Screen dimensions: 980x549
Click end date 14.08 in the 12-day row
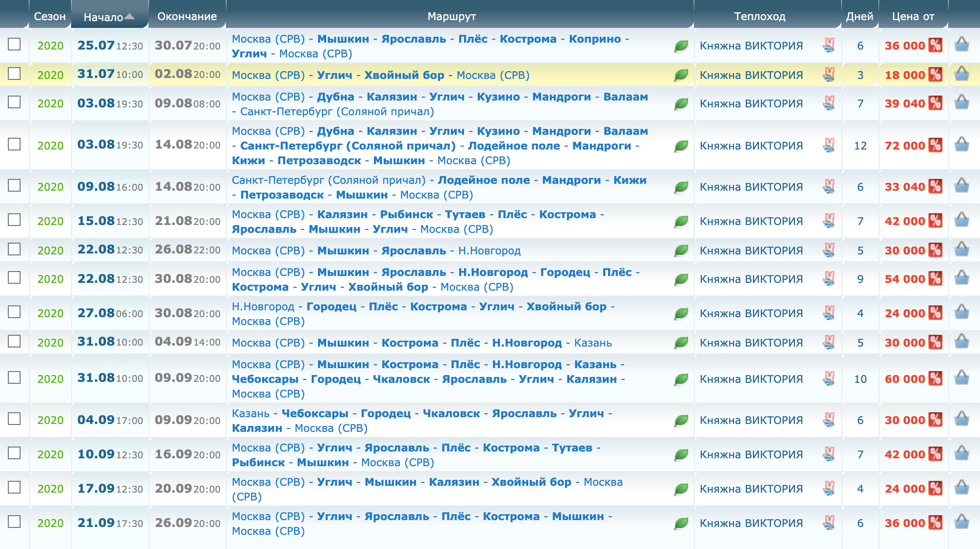188,145
